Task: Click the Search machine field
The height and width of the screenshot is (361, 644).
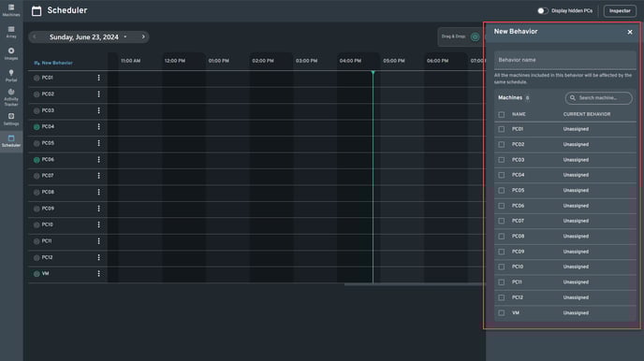Action: click(x=598, y=98)
